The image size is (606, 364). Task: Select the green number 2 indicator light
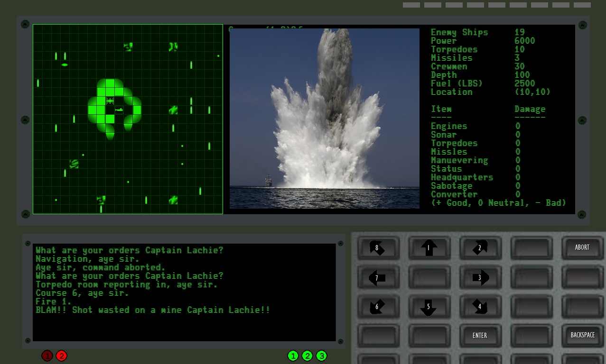tap(307, 355)
